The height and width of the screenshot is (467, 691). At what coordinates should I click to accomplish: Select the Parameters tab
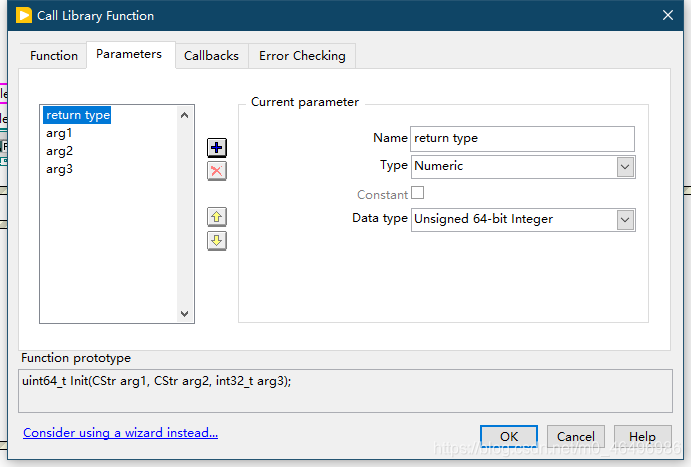129,54
